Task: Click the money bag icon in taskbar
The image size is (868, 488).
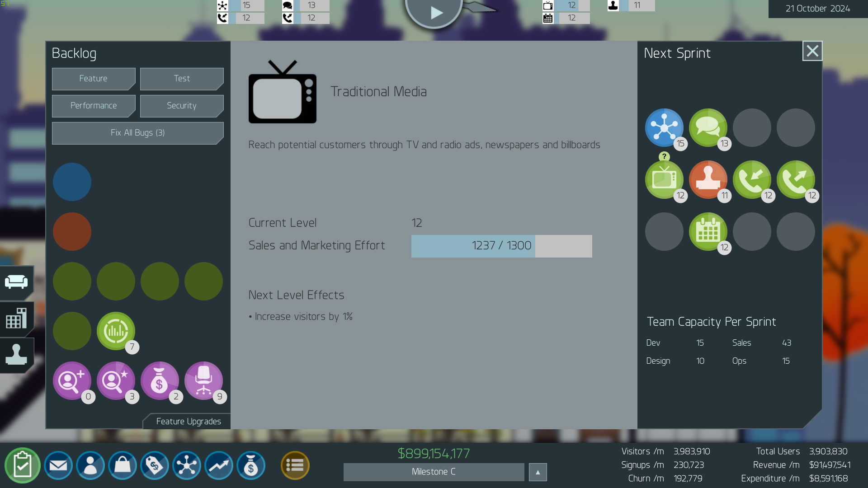Action: (x=251, y=465)
